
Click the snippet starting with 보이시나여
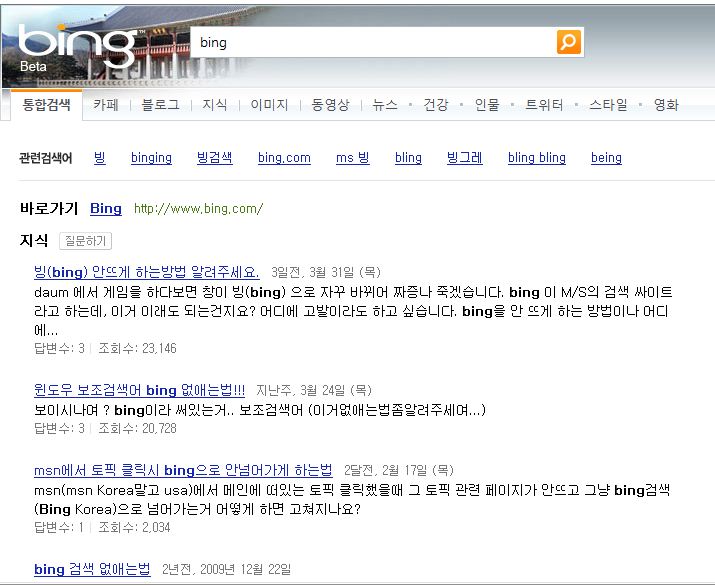260,410
